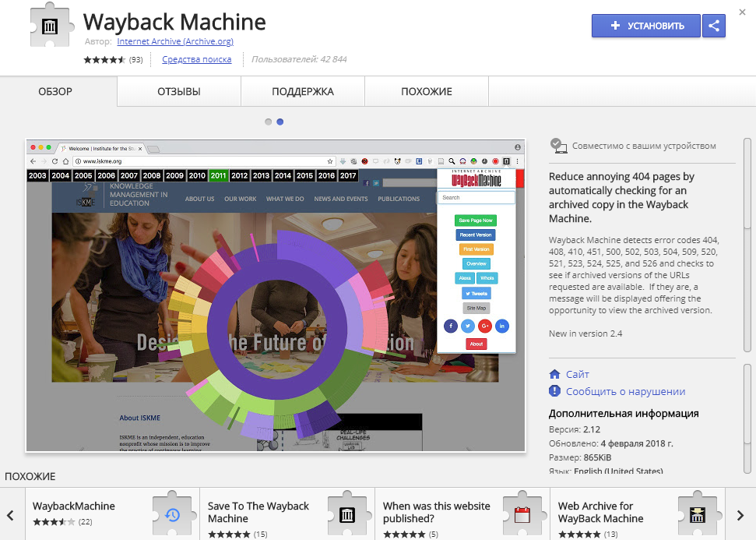The image size is (756, 540).
Task: Click Recent Version button in screenshot
Action: click(476, 235)
